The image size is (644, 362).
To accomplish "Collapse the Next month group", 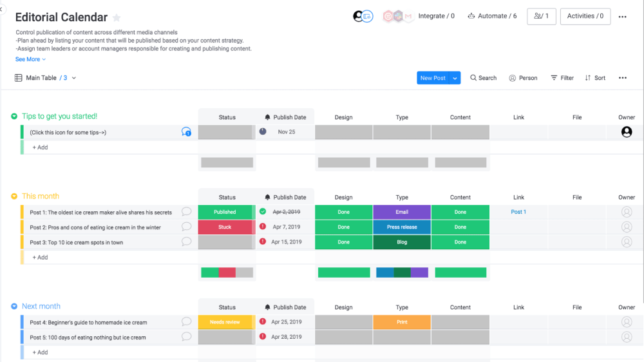I will (x=14, y=307).
